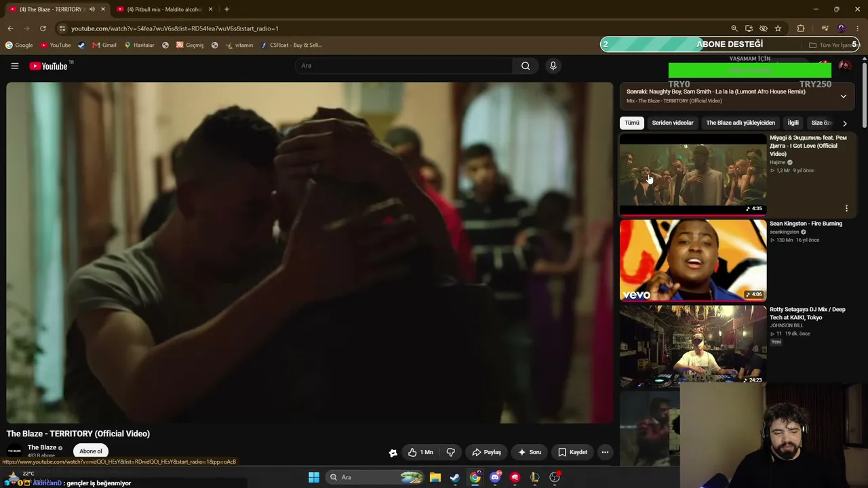Click Rotty Setagaya DJ Mix title text
Image resolution: width=868 pixels, height=488 pixels.
pos(808,313)
